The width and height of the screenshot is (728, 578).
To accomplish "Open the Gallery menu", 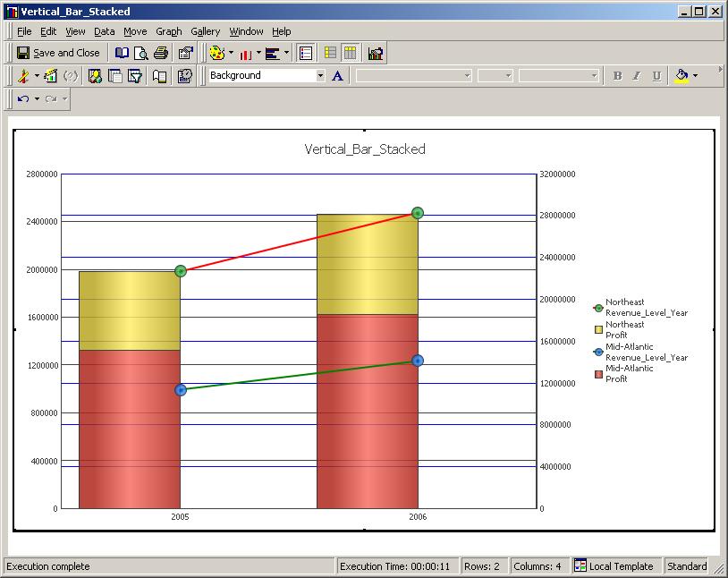I will tap(205, 31).
